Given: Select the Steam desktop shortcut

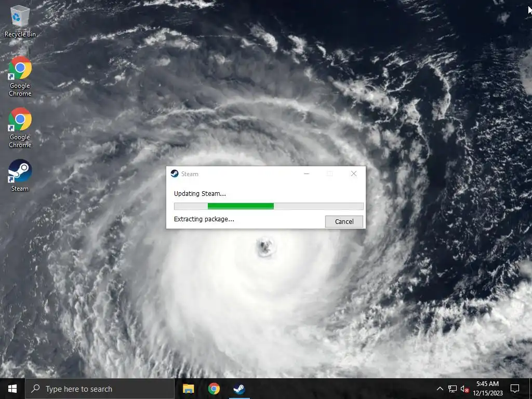Looking at the screenshot, I should pyautogui.click(x=20, y=176).
